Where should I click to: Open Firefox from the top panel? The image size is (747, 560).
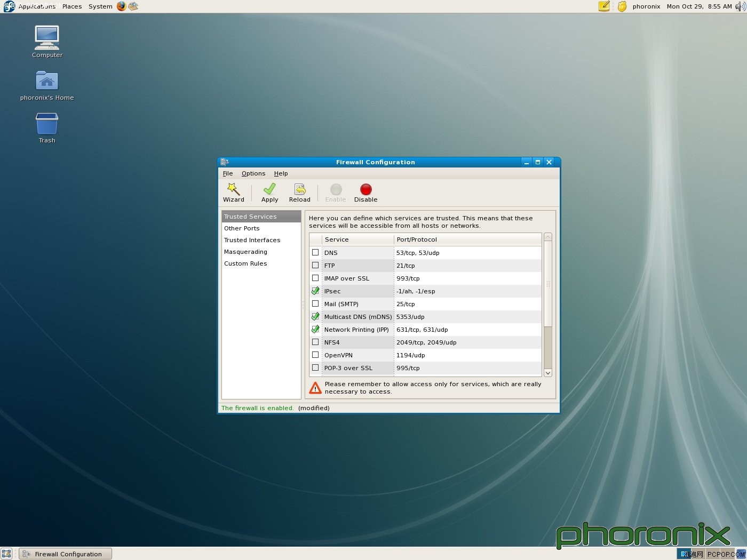122,6
